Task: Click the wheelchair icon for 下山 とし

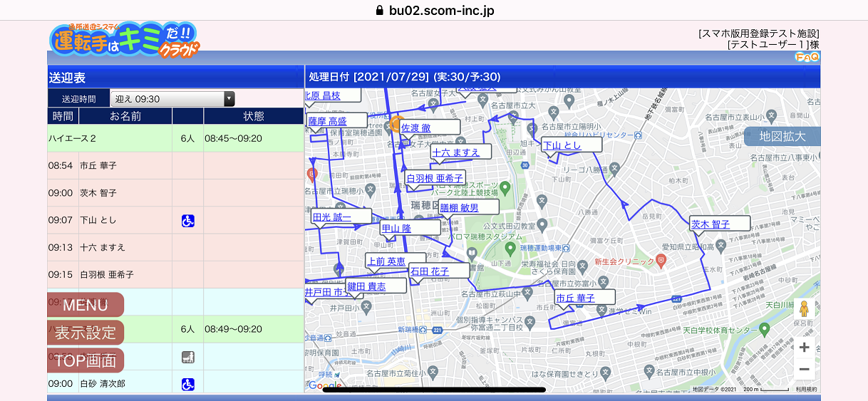Action: tap(188, 221)
